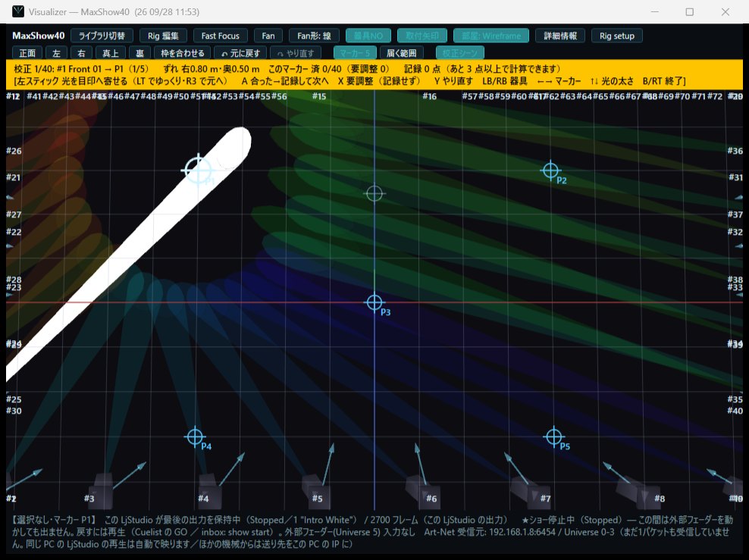Click the P3 marker at center

tap(374, 302)
